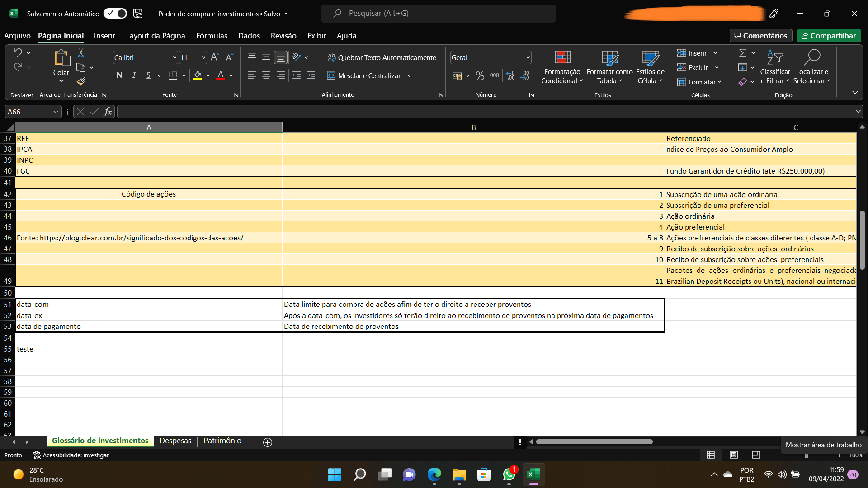Toggle Quebrar Texto Automaticamente
868x488 pixels.
click(x=382, y=58)
